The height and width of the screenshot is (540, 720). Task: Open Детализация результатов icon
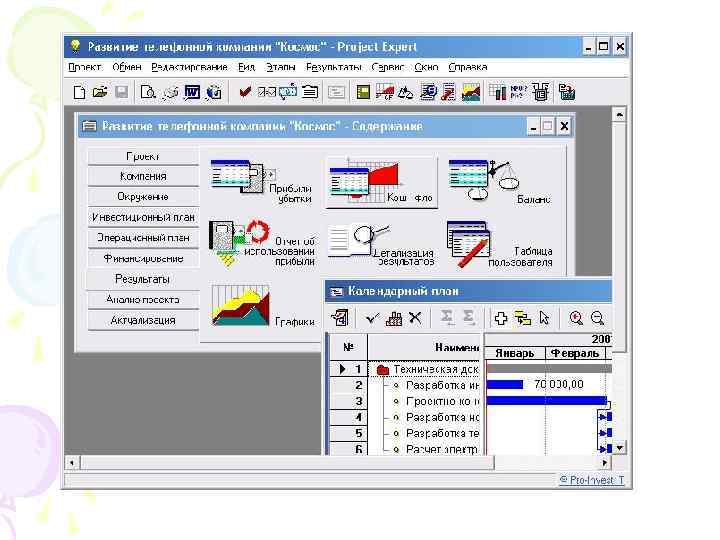click(x=381, y=244)
